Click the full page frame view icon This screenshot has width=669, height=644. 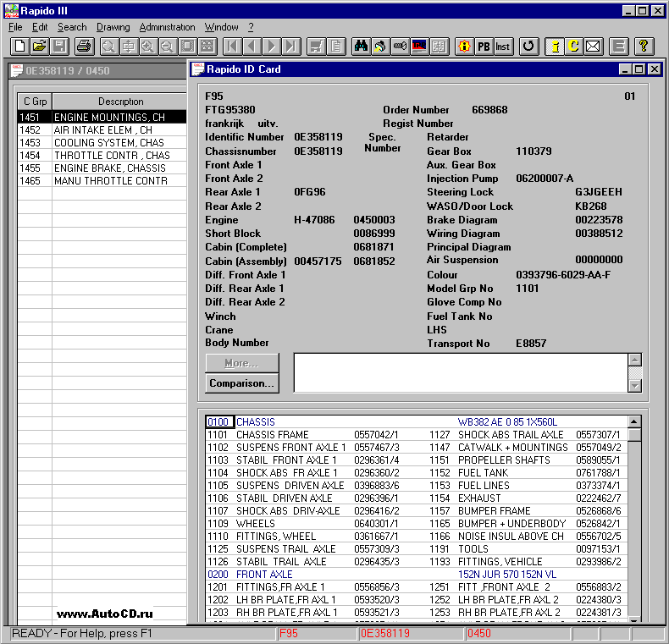coord(187,46)
